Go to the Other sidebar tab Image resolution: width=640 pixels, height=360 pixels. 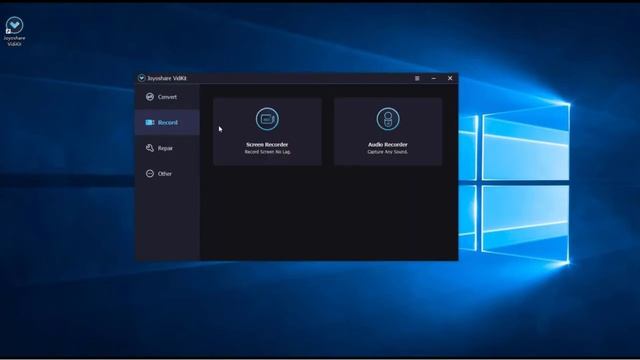tap(167, 173)
